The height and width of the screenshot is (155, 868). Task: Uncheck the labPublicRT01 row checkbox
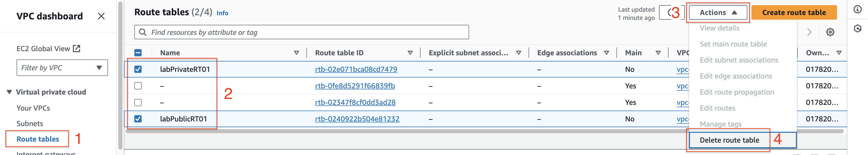coord(138,119)
